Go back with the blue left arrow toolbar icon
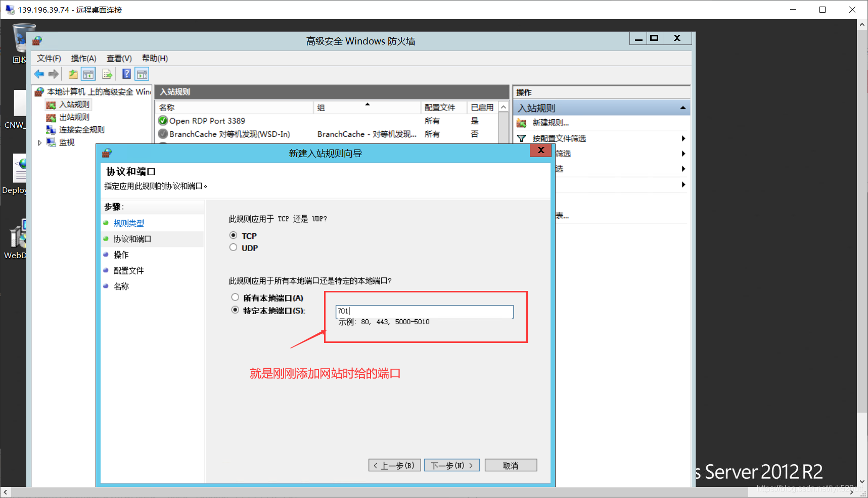The height and width of the screenshot is (498, 868). click(39, 74)
